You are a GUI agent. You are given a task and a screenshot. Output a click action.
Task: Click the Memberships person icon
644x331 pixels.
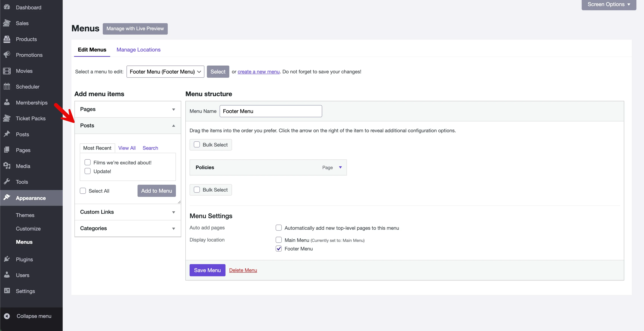tap(7, 102)
